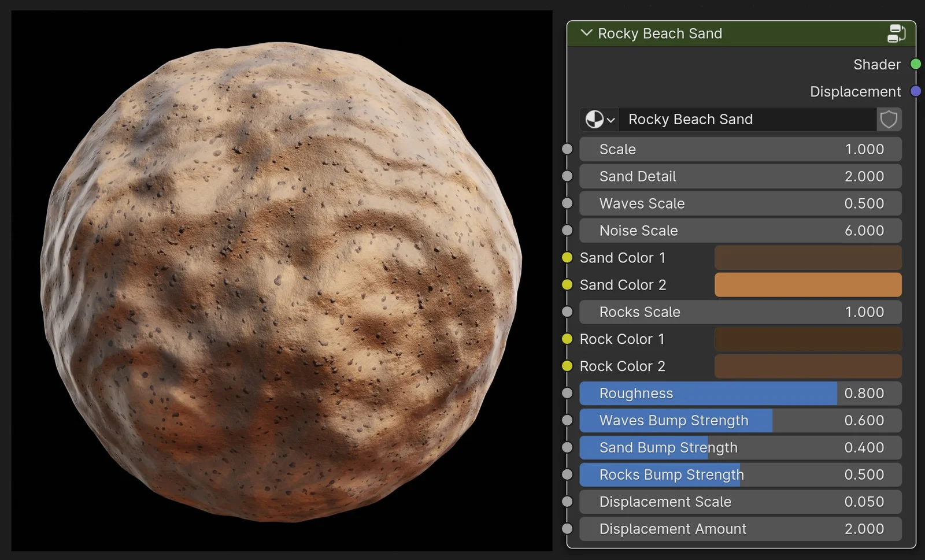
Task: Click the node group icon in header
Action: coord(896,34)
